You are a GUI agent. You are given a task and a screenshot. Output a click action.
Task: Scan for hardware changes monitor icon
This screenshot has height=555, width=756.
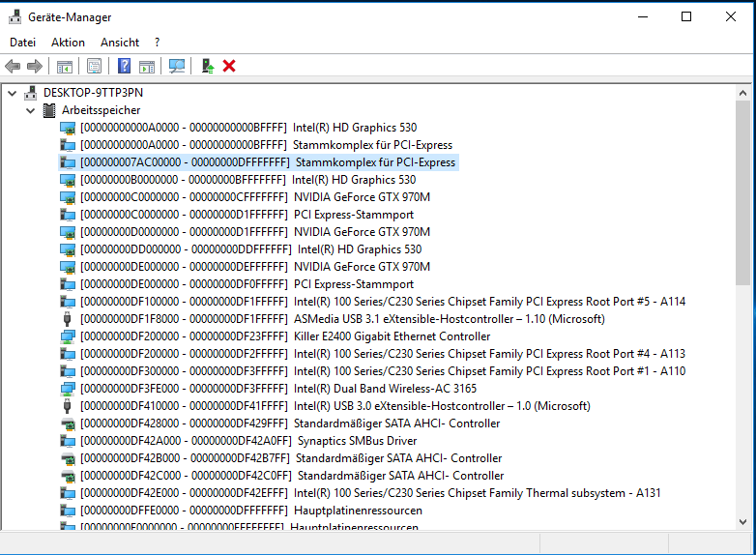coord(177,66)
